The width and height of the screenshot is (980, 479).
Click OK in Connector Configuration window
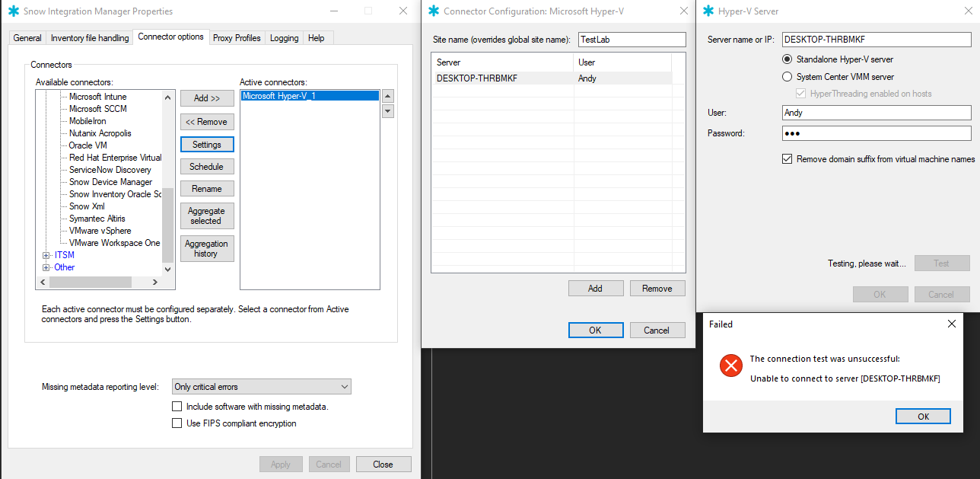[x=596, y=331]
